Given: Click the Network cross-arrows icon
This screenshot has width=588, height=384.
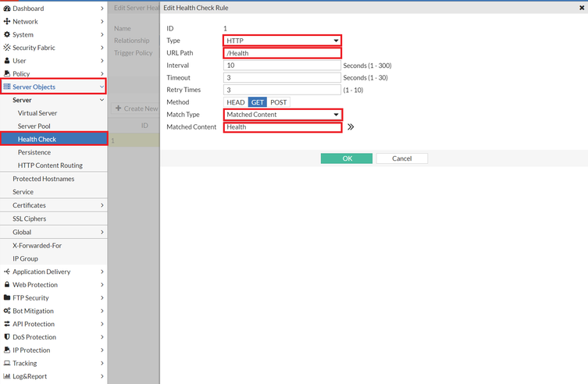Looking at the screenshot, I should [x=7, y=21].
